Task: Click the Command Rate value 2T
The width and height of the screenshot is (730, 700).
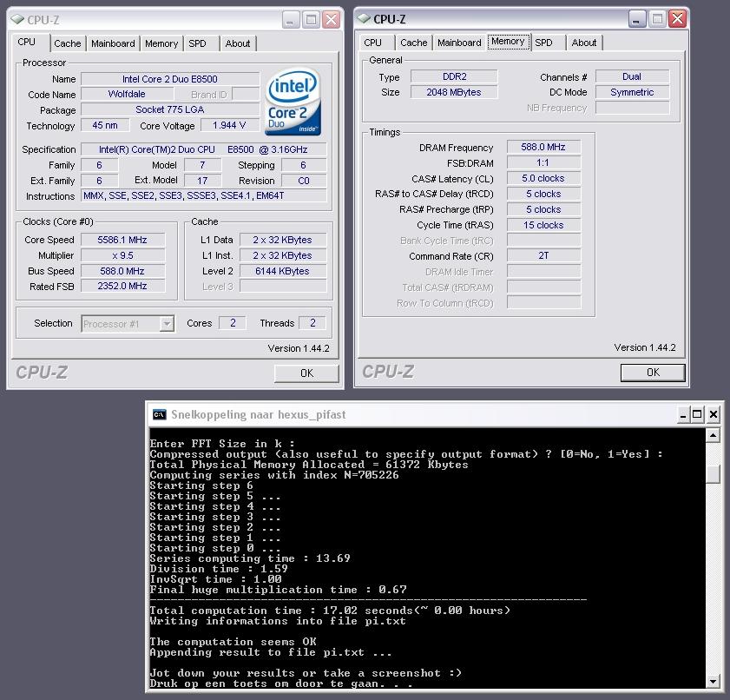Action: [x=543, y=255]
